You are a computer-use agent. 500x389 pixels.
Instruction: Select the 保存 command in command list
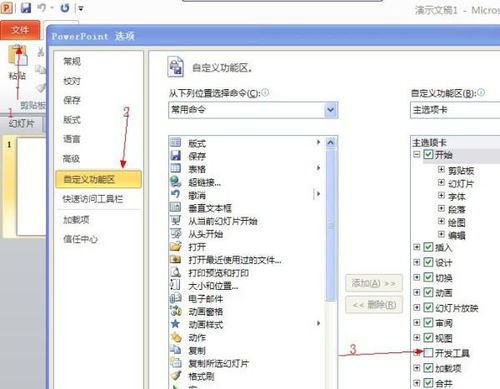[x=247, y=156]
